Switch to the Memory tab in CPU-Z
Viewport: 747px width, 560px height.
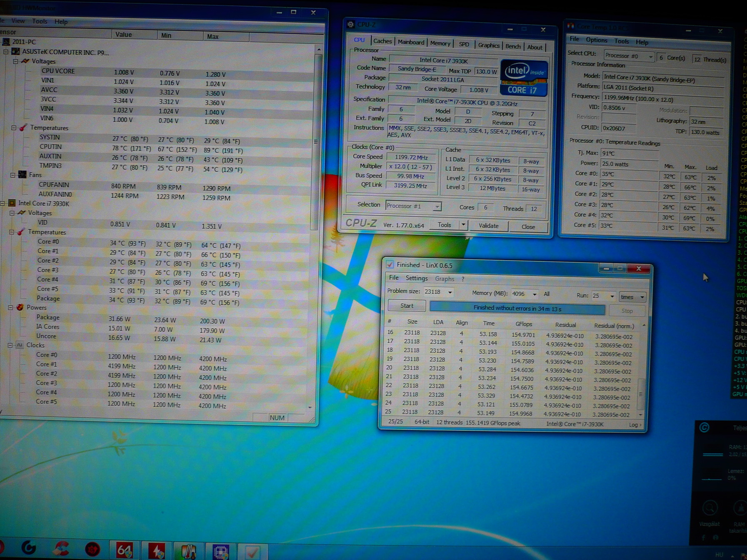coord(440,43)
